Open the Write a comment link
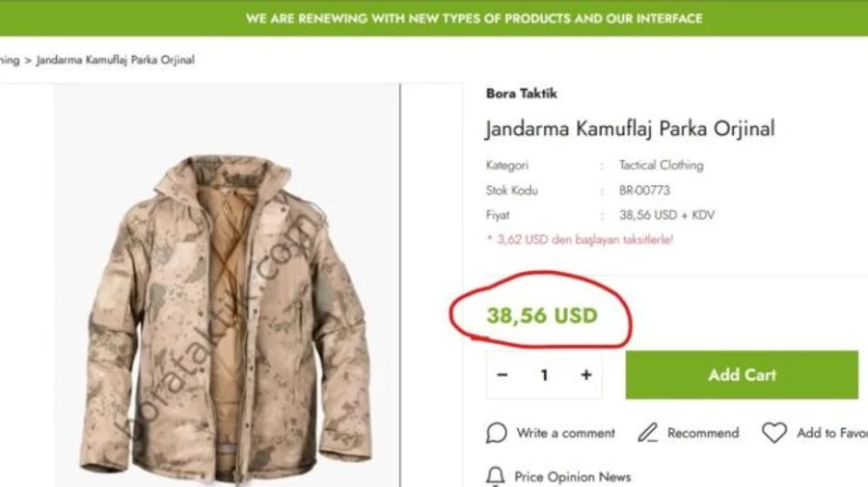868x487 pixels. [565, 433]
